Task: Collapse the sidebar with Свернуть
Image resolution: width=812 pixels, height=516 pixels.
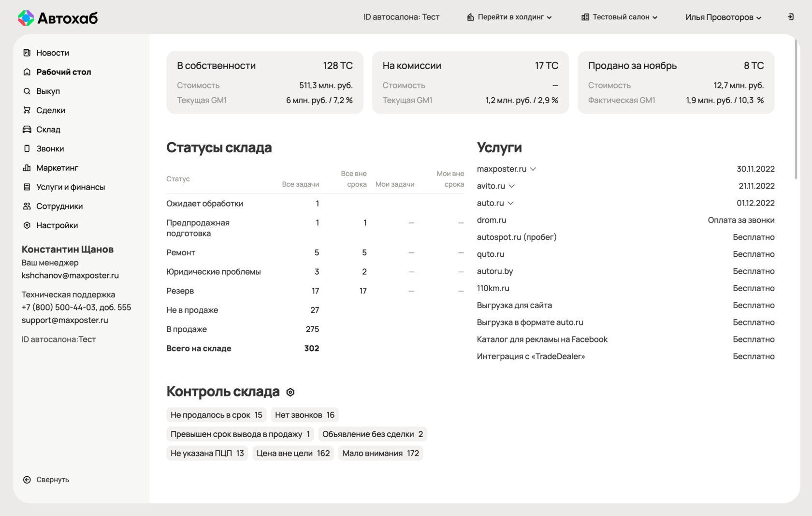Action: point(45,479)
